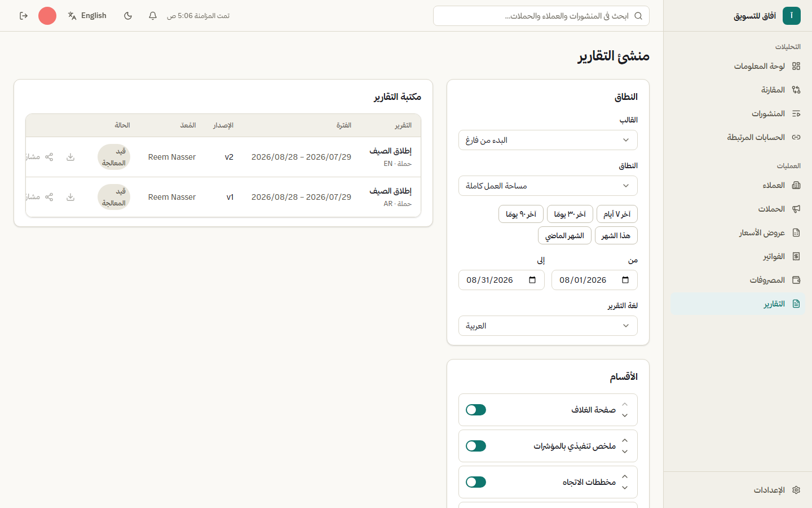Open the النطاق scope dropdown
This screenshot has height=508, width=812.
[548, 186]
